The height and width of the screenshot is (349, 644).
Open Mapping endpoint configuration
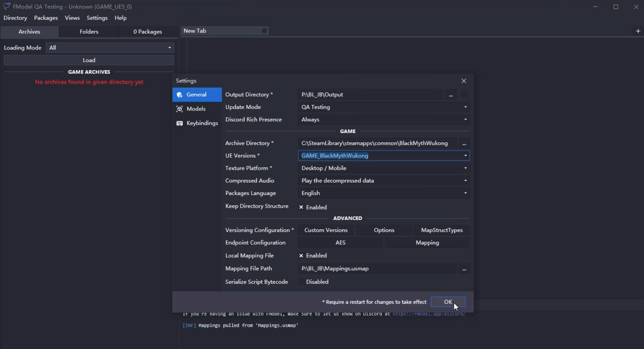pos(427,243)
